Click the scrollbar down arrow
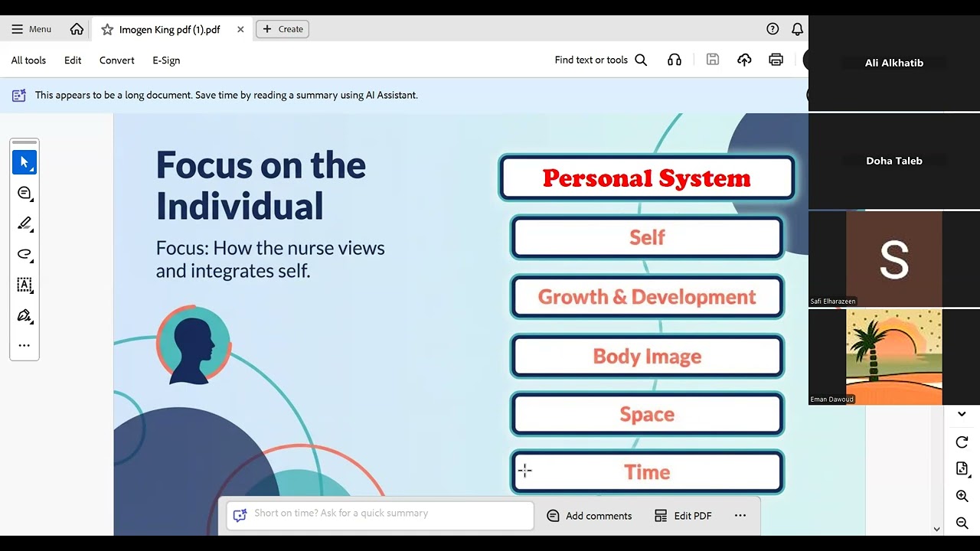Screen dimensions: 980x551 (936, 529)
